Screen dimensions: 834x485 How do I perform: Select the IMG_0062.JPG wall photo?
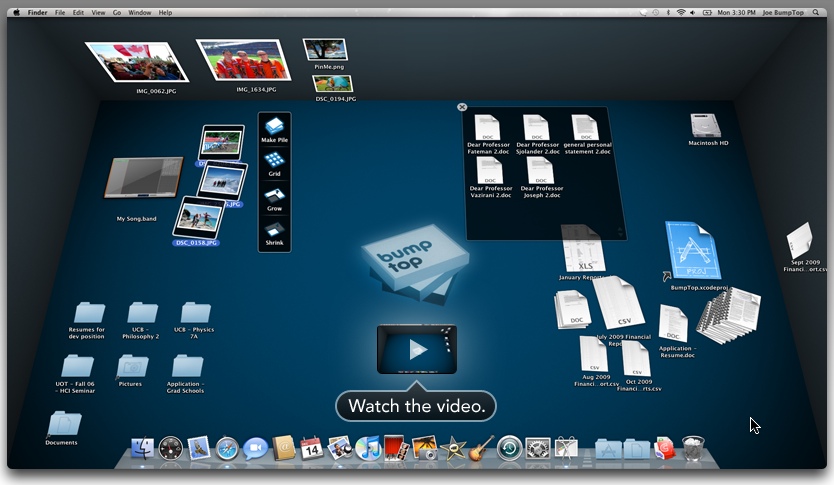[x=137, y=62]
